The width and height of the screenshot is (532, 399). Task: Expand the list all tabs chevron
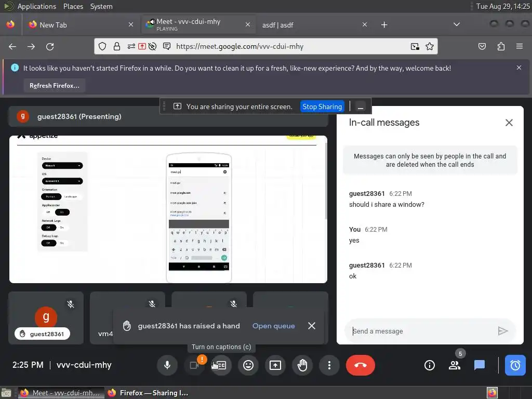pyautogui.click(x=457, y=24)
